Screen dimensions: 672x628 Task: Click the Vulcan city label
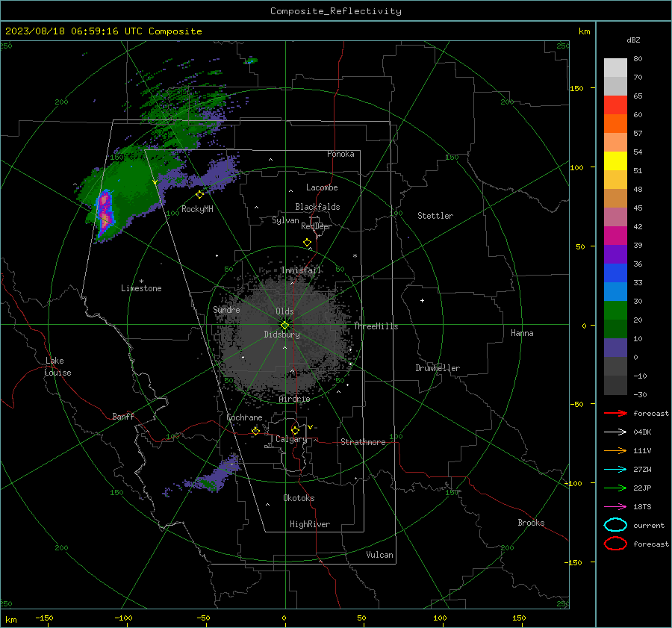point(380,555)
